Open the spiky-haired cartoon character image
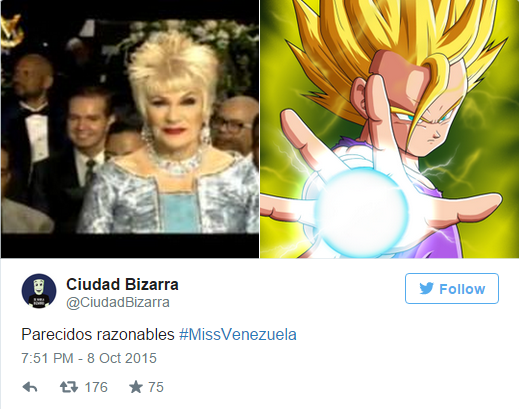The height and width of the screenshot is (409, 519). (x=389, y=129)
